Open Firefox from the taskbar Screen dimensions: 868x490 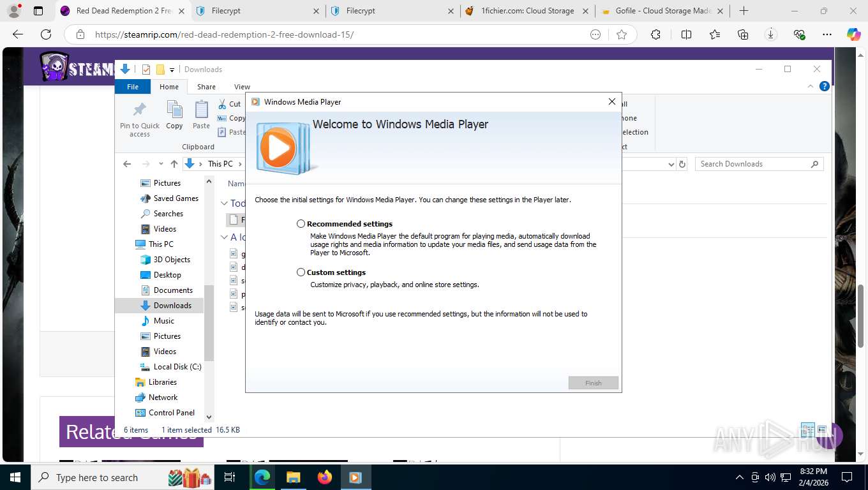click(x=324, y=477)
